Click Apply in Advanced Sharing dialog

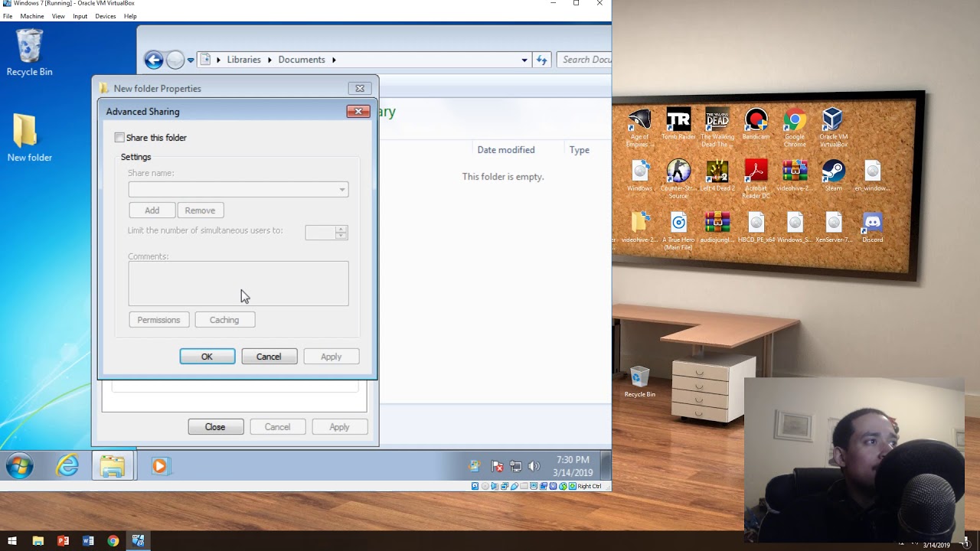coord(331,357)
